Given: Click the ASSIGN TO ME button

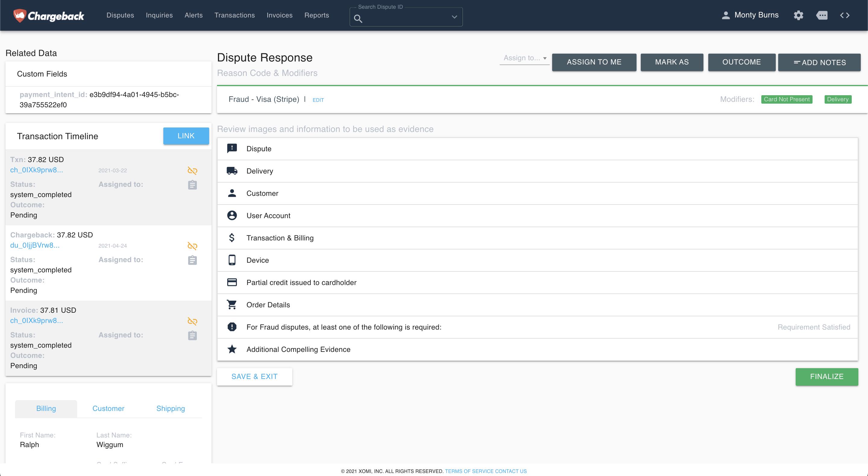Looking at the screenshot, I should (594, 62).
